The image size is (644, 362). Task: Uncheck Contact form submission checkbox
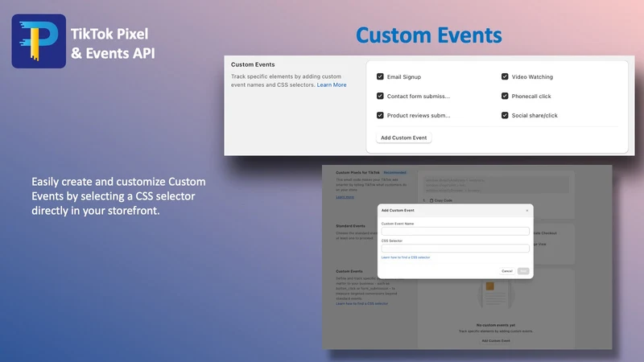380,96
